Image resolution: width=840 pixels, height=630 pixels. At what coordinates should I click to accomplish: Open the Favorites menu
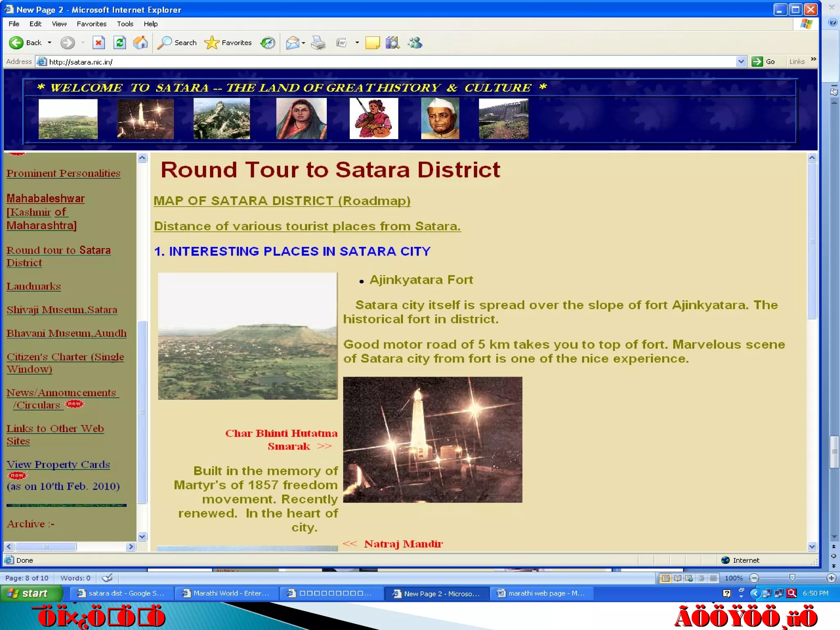pyautogui.click(x=91, y=24)
